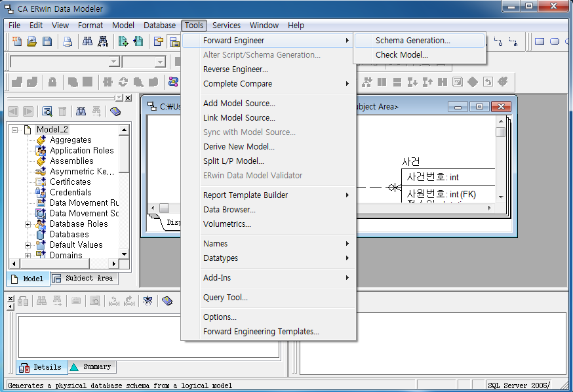The image size is (573, 392).
Task: Click the Find binoculars icon in main toolbar
Action: (87, 41)
